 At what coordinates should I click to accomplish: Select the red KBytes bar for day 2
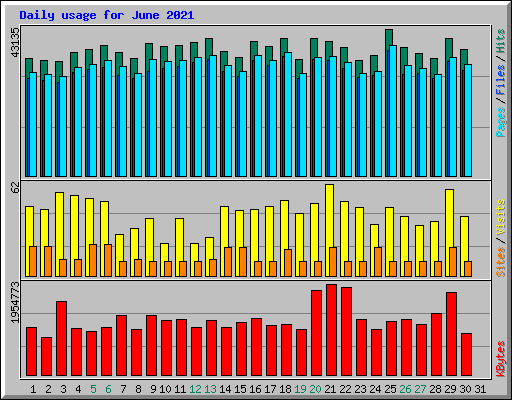coord(47,356)
